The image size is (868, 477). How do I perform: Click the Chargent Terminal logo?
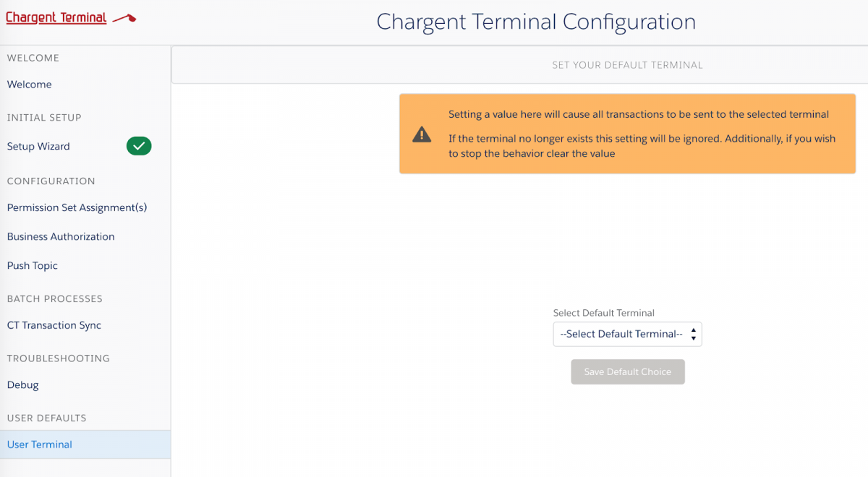(x=70, y=18)
